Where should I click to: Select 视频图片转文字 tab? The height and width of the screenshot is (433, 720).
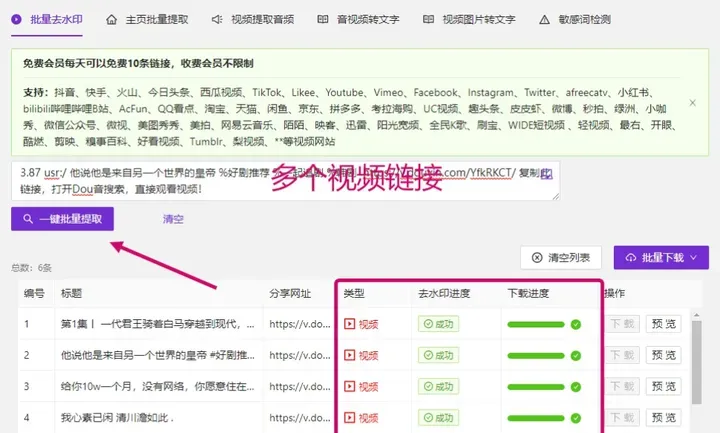point(469,20)
